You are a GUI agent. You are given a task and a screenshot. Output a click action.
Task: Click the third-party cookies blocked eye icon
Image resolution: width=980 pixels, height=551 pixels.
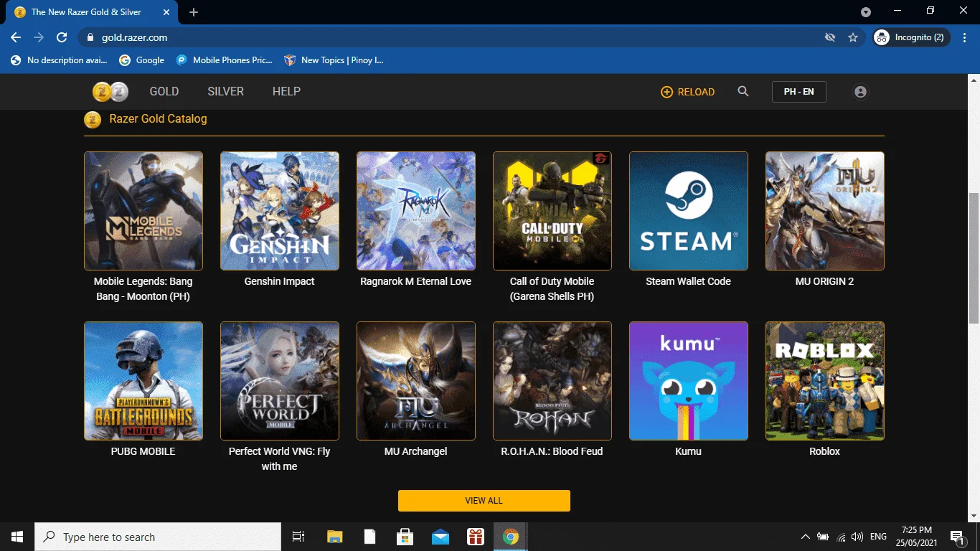(x=830, y=37)
